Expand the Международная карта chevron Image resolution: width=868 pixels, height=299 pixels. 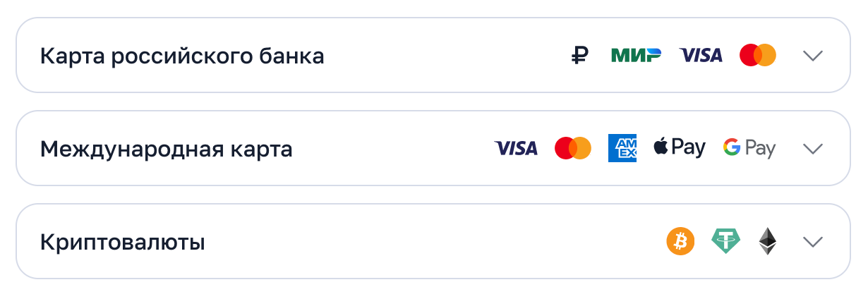click(813, 149)
